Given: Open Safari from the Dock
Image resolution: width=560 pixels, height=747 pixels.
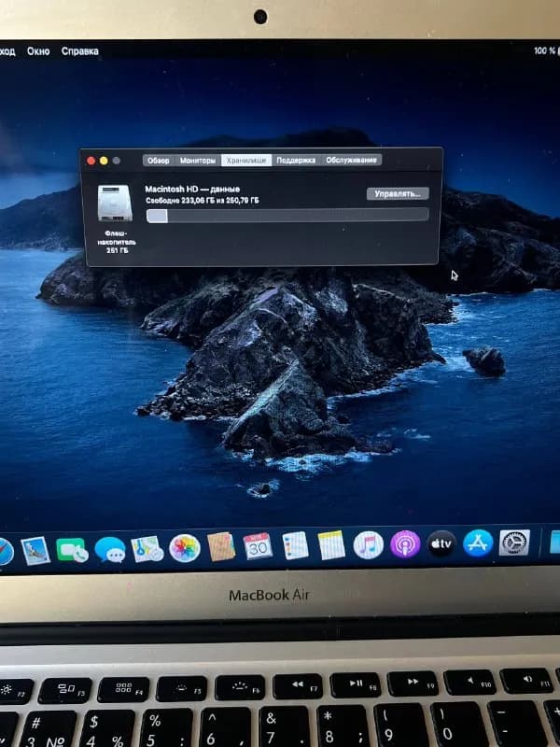Looking at the screenshot, I should click(x=5, y=552).
